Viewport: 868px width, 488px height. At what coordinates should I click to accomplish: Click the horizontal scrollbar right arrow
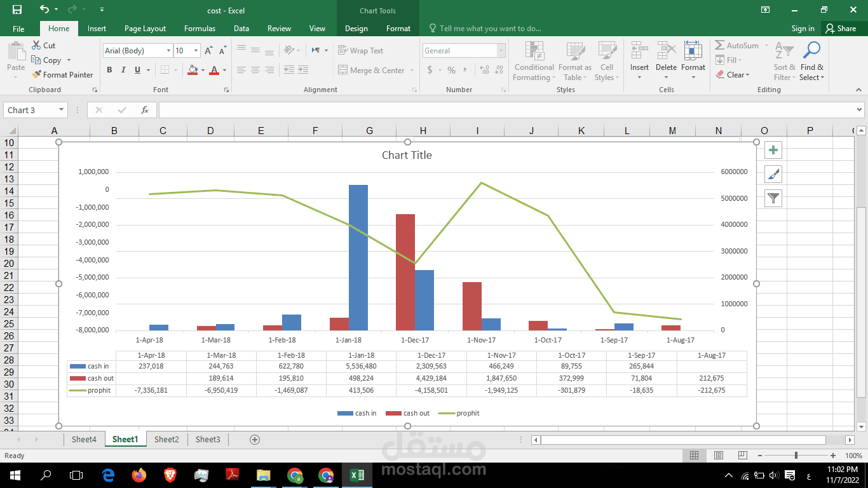point(850,440)
